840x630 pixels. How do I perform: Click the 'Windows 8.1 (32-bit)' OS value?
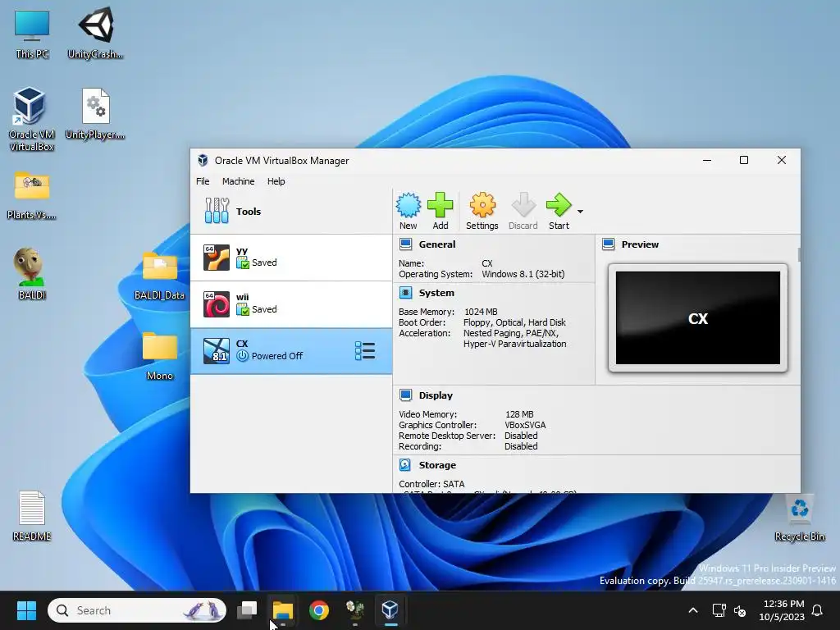(523, 274)
